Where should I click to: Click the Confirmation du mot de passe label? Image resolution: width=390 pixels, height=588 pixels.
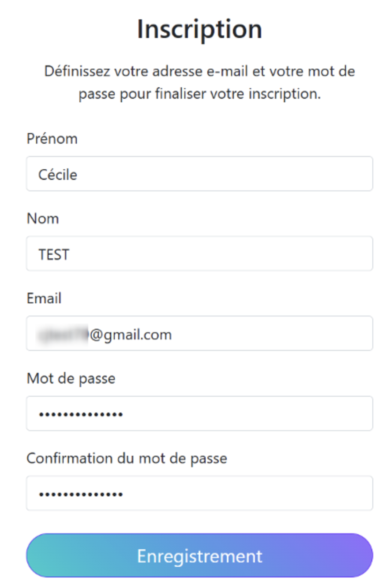pyautogui.click(x=127, y=458)
